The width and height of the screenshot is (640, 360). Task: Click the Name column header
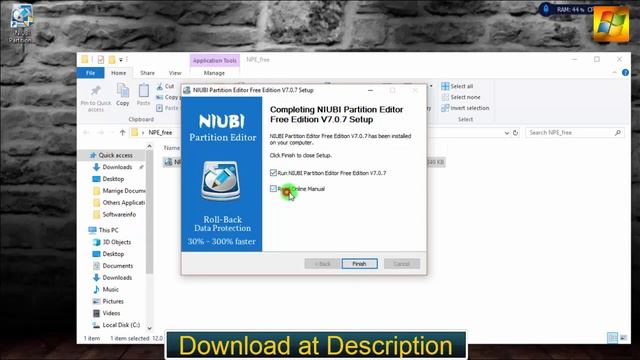[x=172, y=148]
